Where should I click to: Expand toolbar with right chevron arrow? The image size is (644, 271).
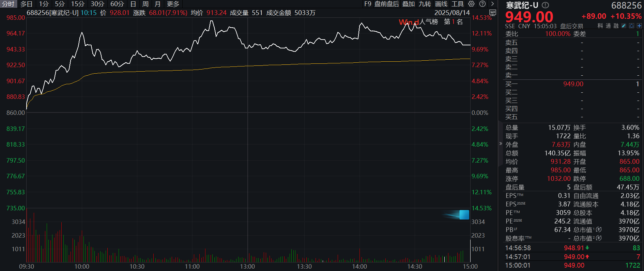pyautogui.click(x=492, y=4)
